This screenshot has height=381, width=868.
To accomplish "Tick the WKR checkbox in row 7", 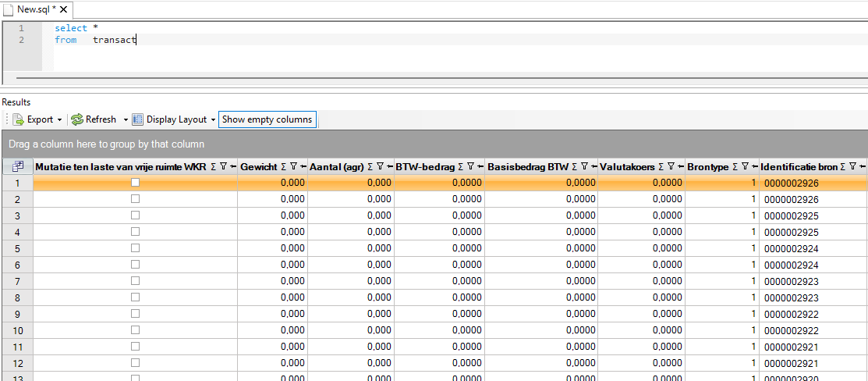I will 135,280.
